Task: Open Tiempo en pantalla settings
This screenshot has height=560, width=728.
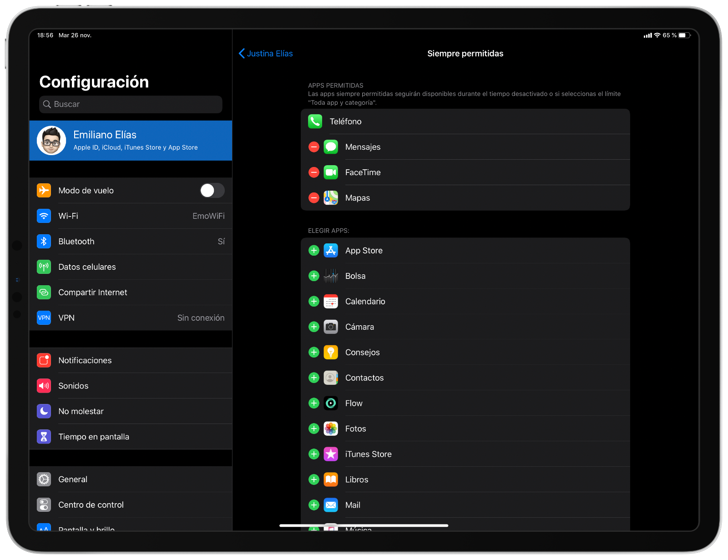Action: tap(131, 437)
